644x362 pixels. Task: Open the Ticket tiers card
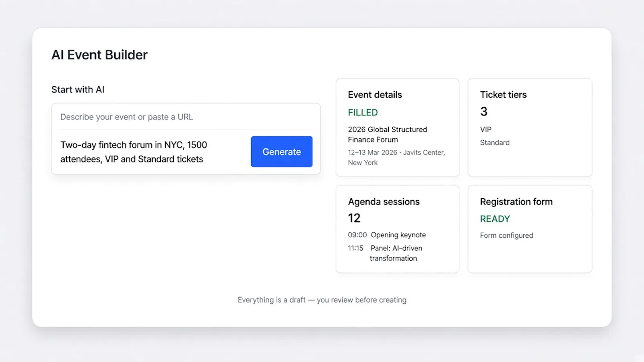pyautogui.click(x=530, y=128)
